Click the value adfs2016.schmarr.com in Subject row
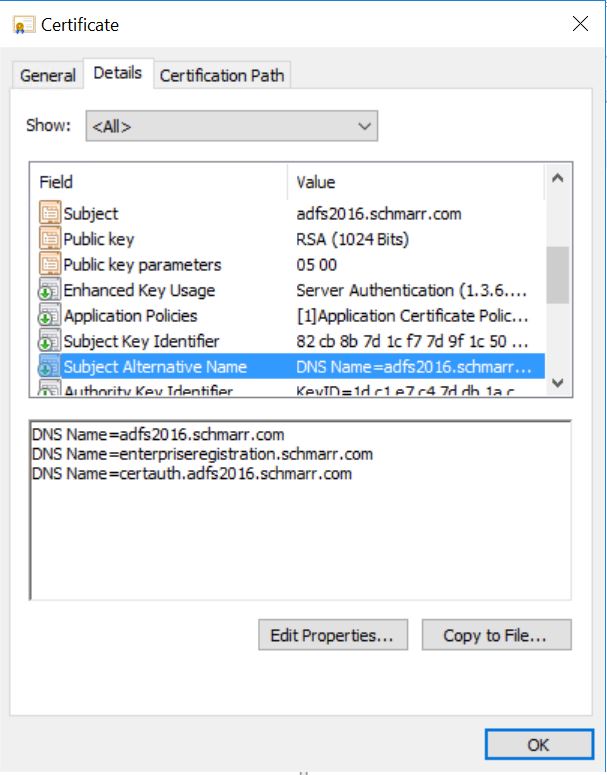The image size is (607, 775). (x=379, y=214)
